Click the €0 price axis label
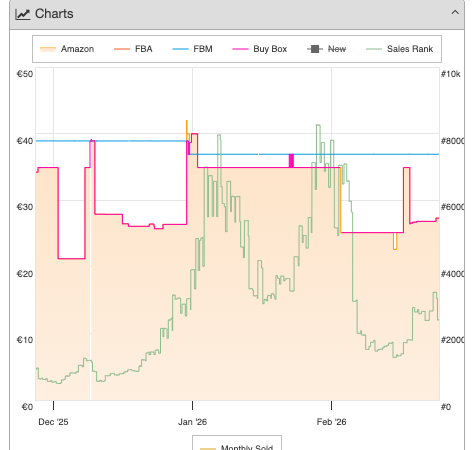474x450 pixels. [x=27, y=407]
